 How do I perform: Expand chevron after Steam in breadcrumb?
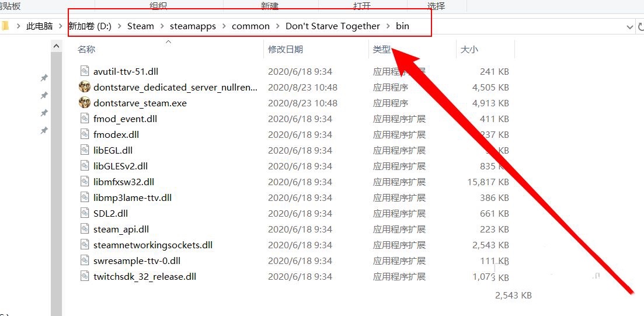click(x=162, y=26)
